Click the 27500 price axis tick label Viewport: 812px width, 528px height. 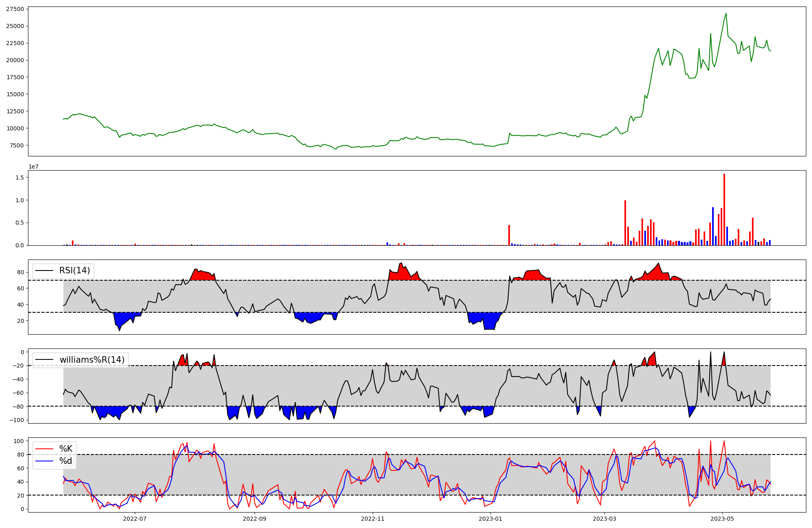[15, 9]
